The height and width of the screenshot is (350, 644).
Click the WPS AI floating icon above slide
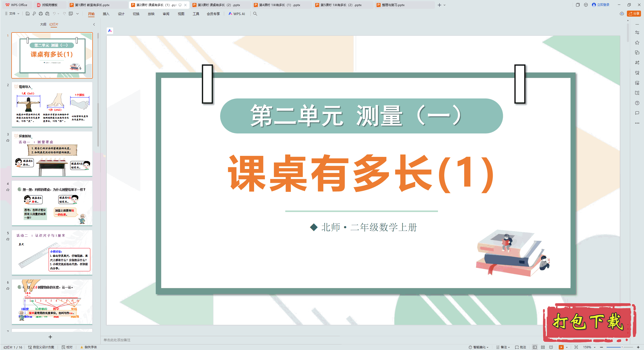pos(110,31)
